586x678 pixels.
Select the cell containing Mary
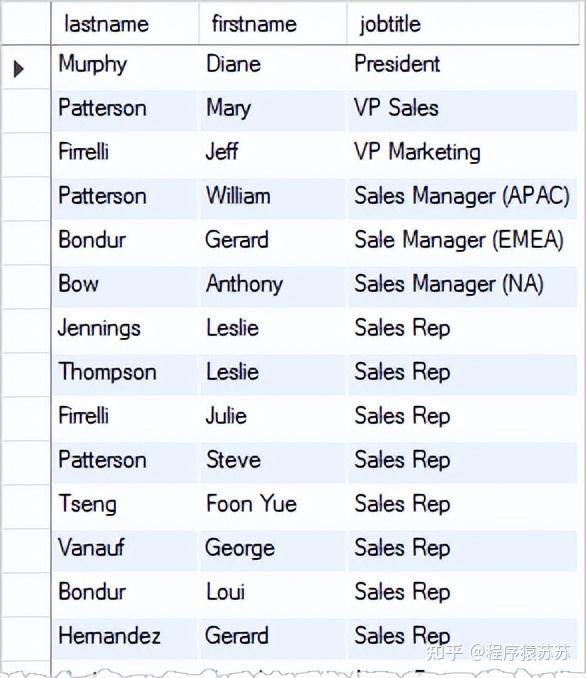click(273, 111)
